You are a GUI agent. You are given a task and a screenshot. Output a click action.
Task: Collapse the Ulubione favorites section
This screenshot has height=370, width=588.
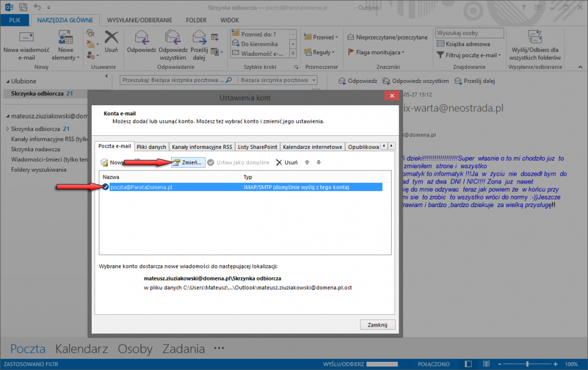pyautogui.click(x=8, y=81)
